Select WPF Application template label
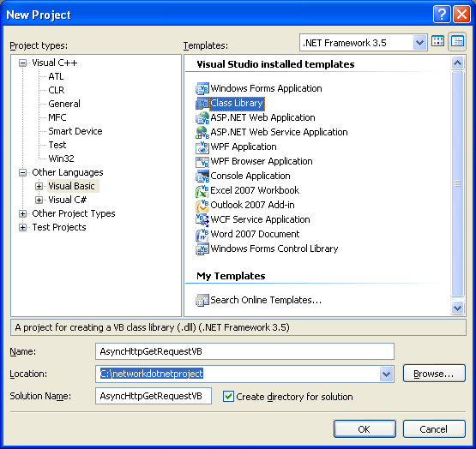 pos(244,147)
